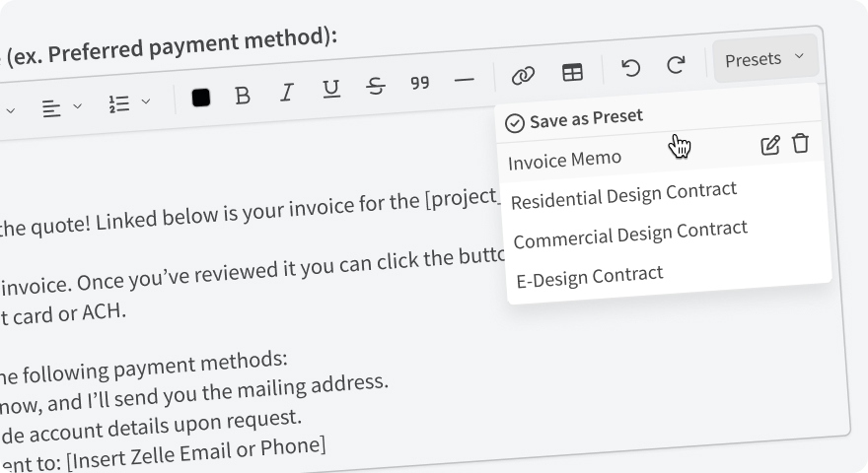Collapse the Presets dropdown
The height and width of the screenshot is (473, 868).
764,59
